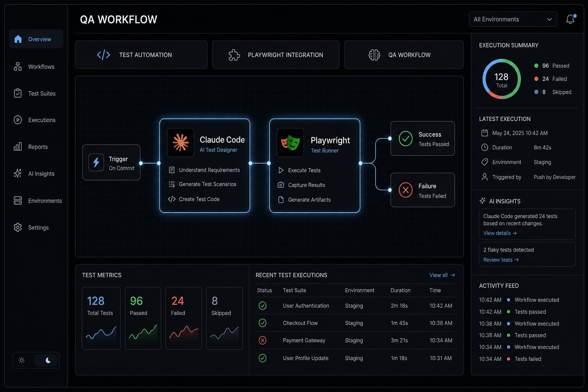Screen dimensions: 588x392
Task: Click Create Test Code step
Action: click(x=194, y=199)
